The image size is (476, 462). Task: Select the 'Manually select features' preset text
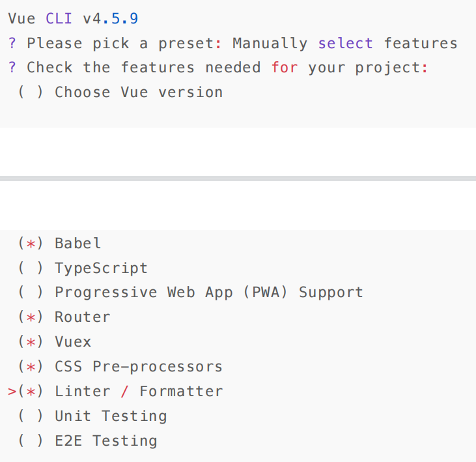pos(344,44)
